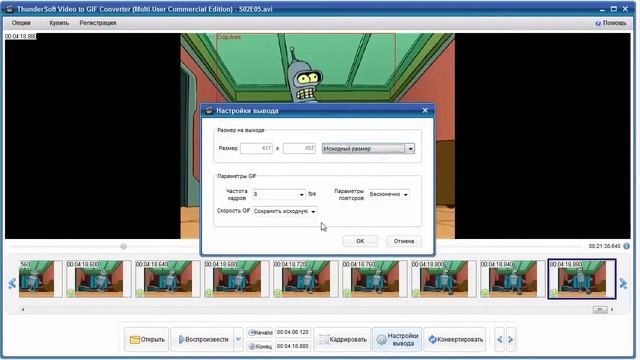Click the previous frame arrow beside Конвертировать
The image size is (640, 360).
500,339
